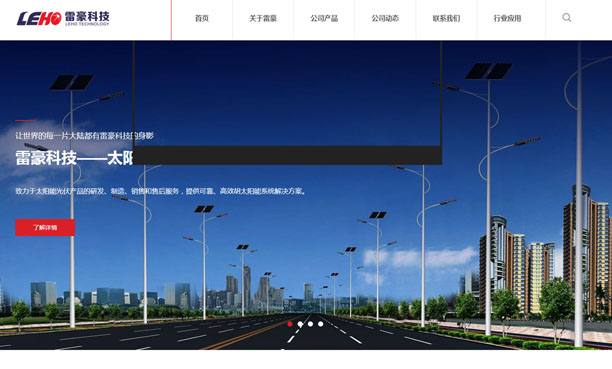Select the fourth carousel dot
This screenshot has height=369, width=612.
[320, 324]
